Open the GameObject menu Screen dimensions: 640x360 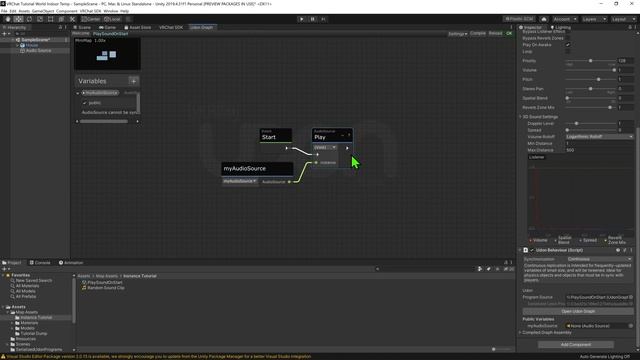[x=43, y=11]
